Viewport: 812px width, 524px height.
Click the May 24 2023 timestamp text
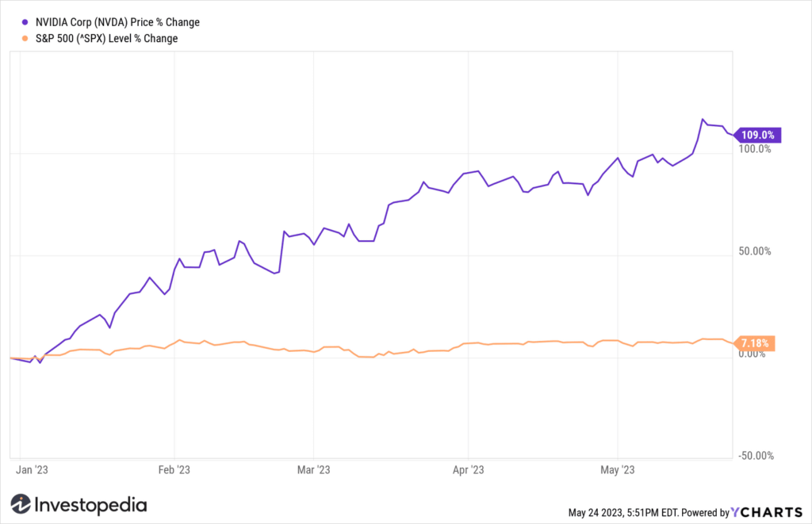click(x=623, y=513)
